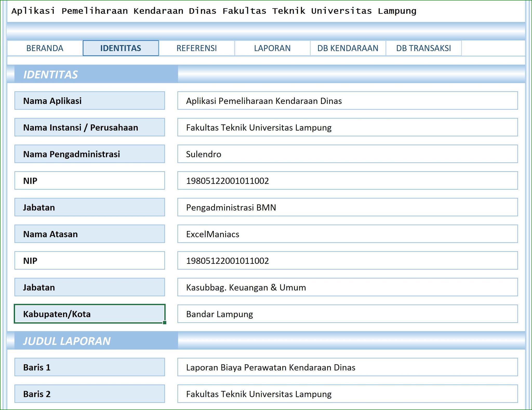
Task: Edit the Nama Instansi / Perusahaan value field
Action: click(347, 128)
